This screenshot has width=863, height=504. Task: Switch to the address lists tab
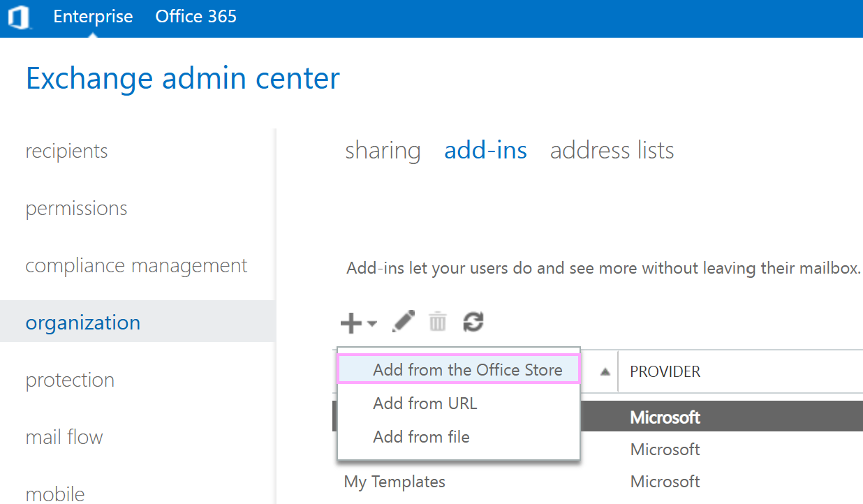(611, 150)
